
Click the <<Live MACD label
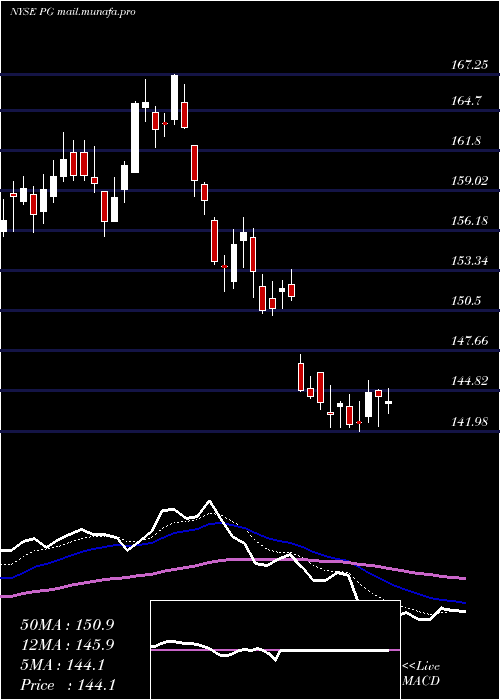pyautogui.click(x=421, y=674)
